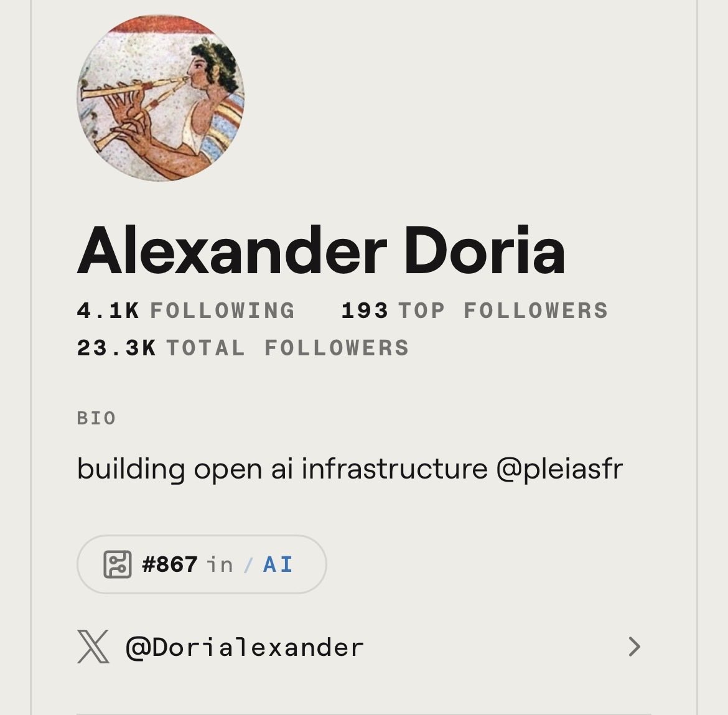The height and width of the screenshot is (715, 728).
Task: Click the #867 rank number
Action: click(x=170, y=565)
